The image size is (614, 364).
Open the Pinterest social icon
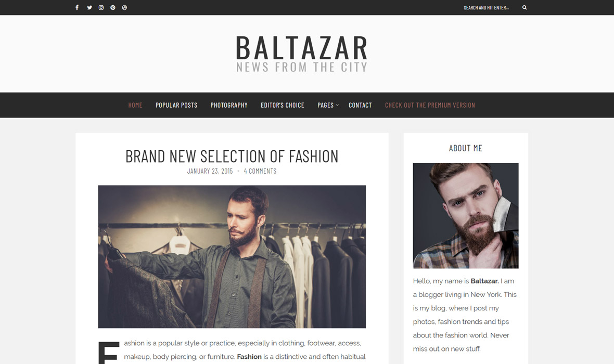click(113, 7)
